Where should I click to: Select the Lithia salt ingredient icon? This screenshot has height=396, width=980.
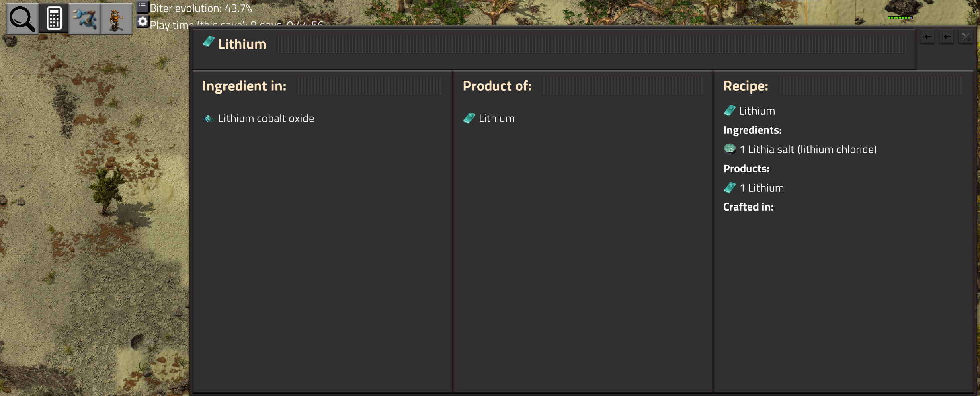[x=729, y=149]
